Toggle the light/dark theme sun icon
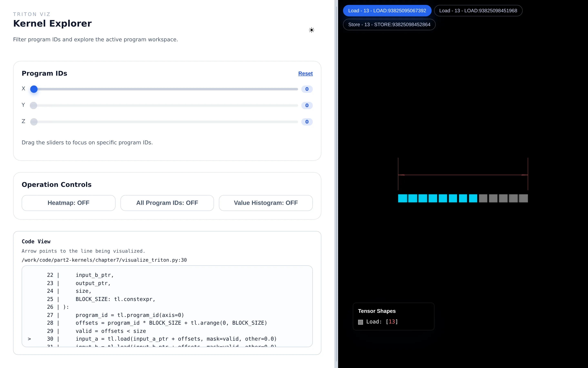 312,30
